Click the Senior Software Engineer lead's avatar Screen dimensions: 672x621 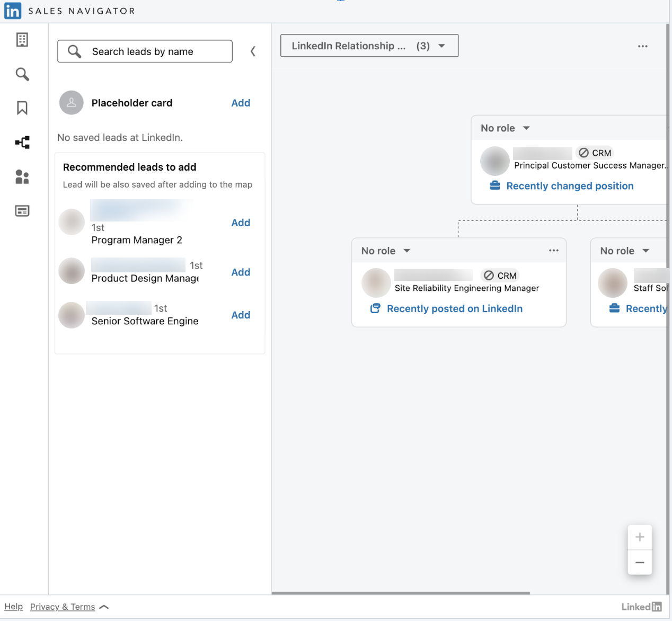click(x=72, y=315)
